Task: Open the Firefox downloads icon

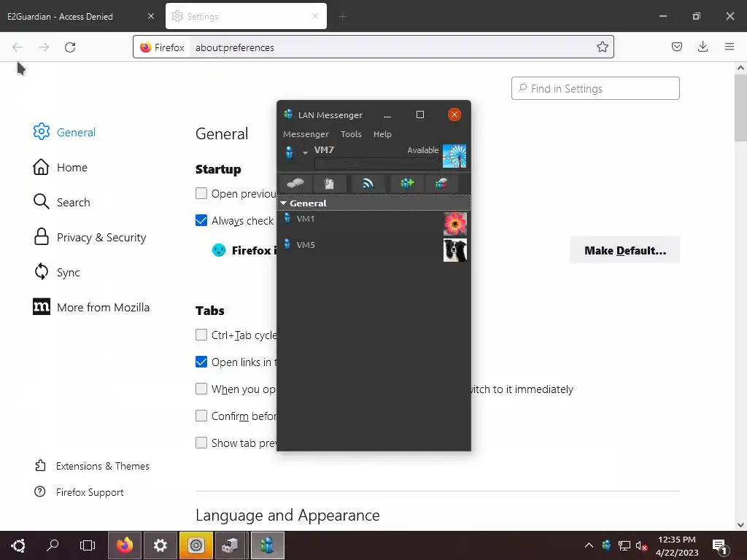Action: [x=703, y=47]
